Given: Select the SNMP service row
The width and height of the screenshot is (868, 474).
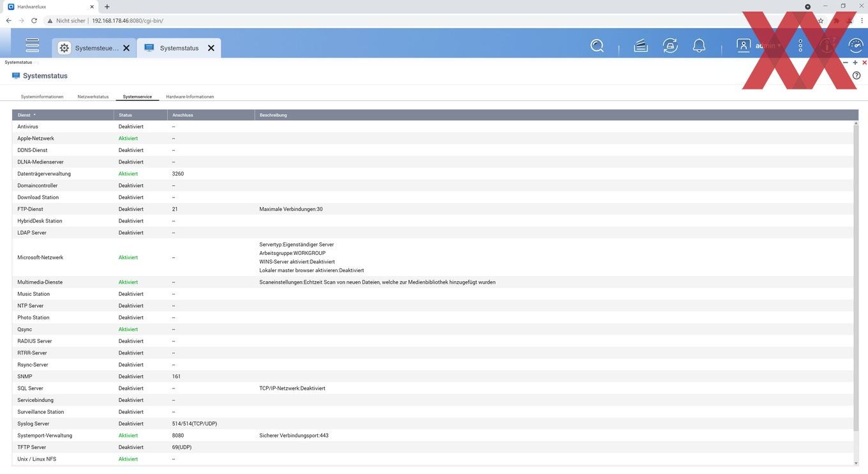Looking at the screenshot, I should coord(433,376).
